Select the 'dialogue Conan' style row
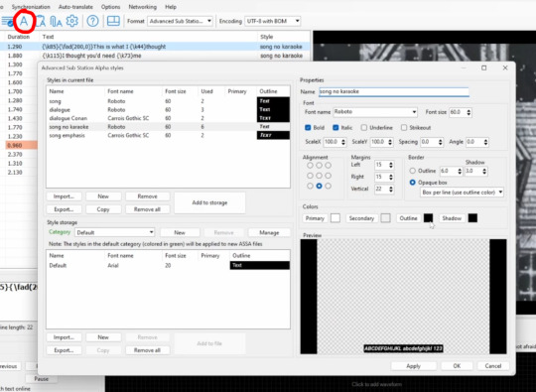This screenshot has height=392, width=536. pos(168,118)
